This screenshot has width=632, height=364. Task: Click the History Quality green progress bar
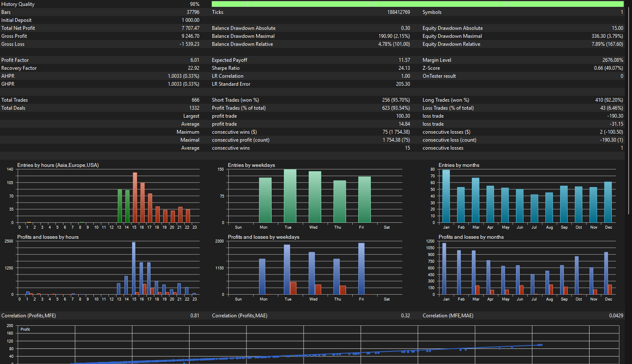coord(418,4)
